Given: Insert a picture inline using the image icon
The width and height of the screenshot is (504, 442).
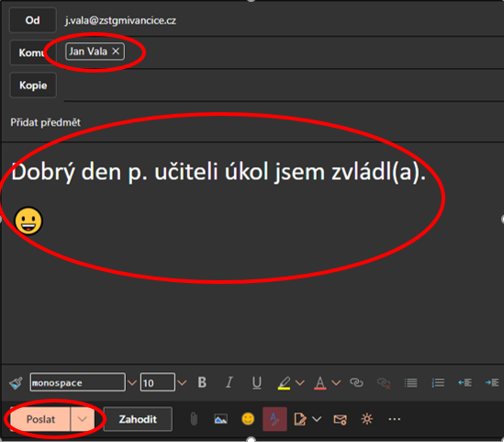Looking at the screenshot, I should [x=221, y=419].
